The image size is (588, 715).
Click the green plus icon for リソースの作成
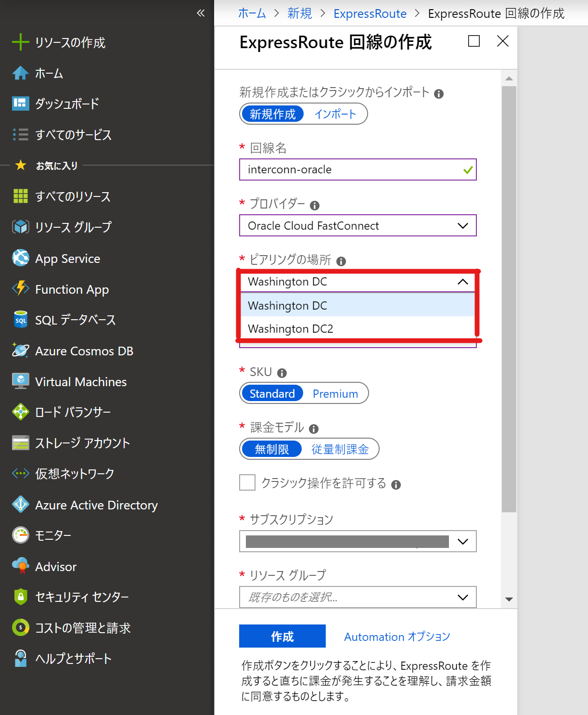click(x=20, y=42)
